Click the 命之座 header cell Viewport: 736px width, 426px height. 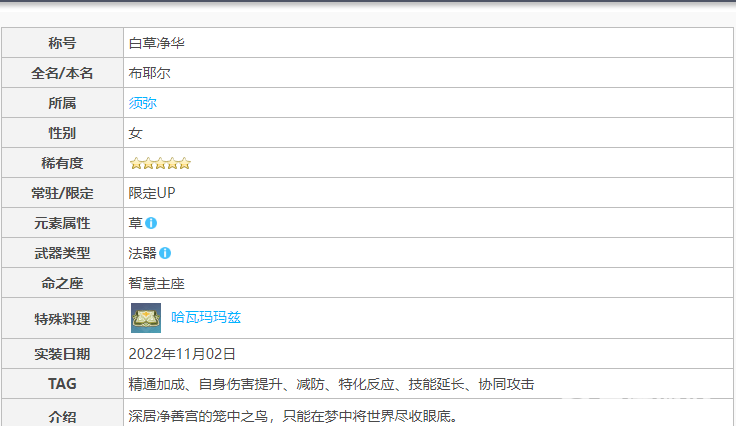click(x=62, y=283)
